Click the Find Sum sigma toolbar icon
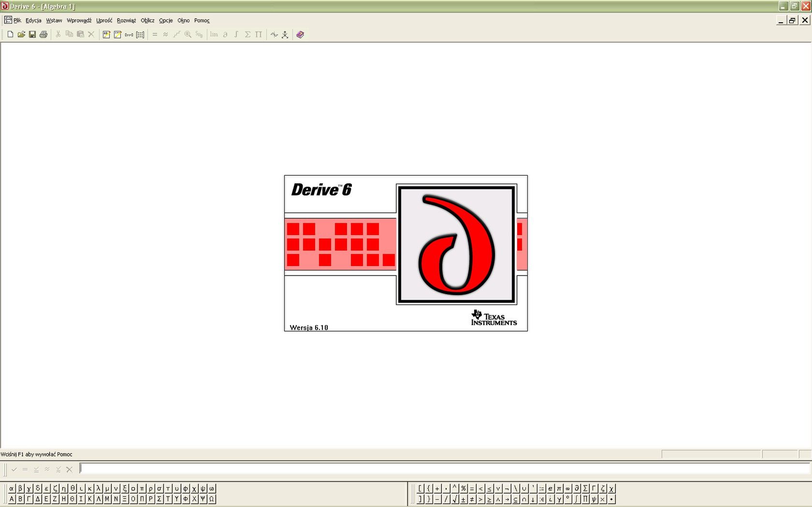Viewport: 812px width, 507px height. pos(247,34)
